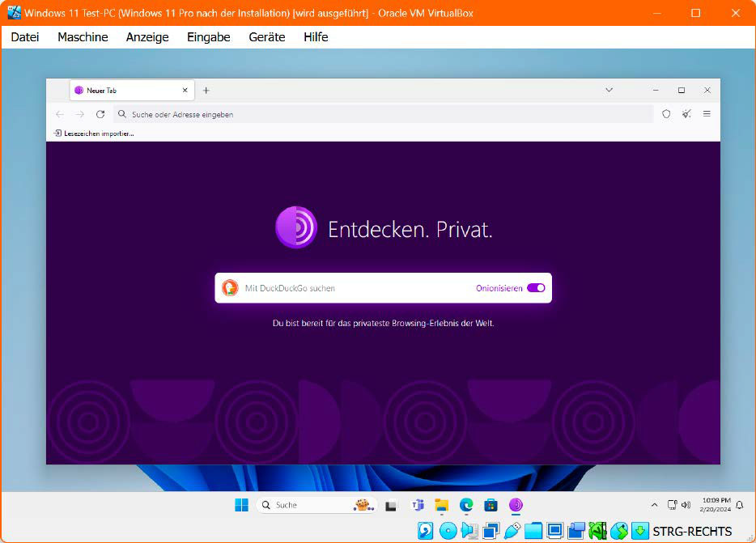Viewport: 756px width, 543px height.
Task: Maximize the Tor Browser window
Action: coord(682,90)
